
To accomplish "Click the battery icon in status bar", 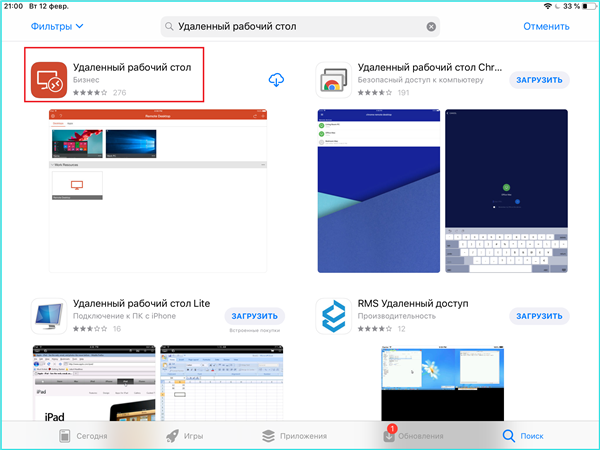I will 589,6.
